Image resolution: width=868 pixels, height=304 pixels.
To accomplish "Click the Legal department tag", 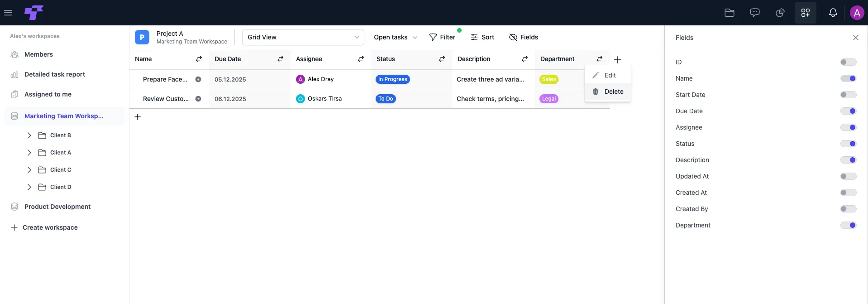I will pos(549,99).
